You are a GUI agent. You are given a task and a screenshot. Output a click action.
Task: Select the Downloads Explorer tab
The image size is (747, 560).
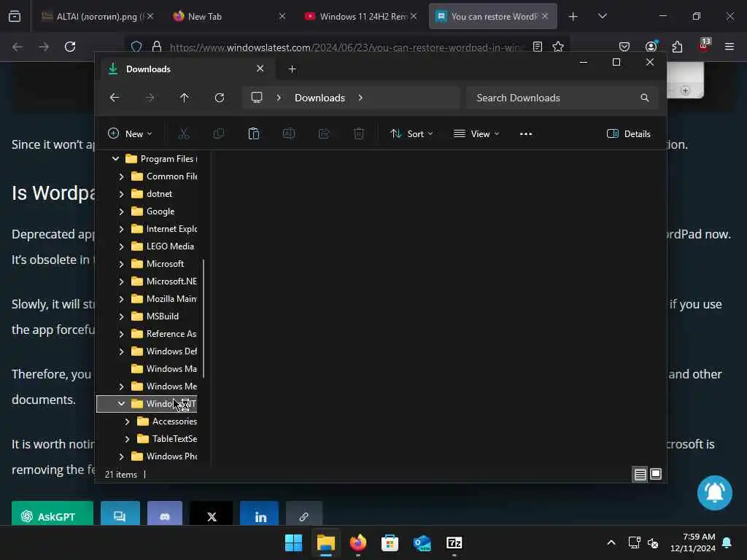click(x=187, y=69)
